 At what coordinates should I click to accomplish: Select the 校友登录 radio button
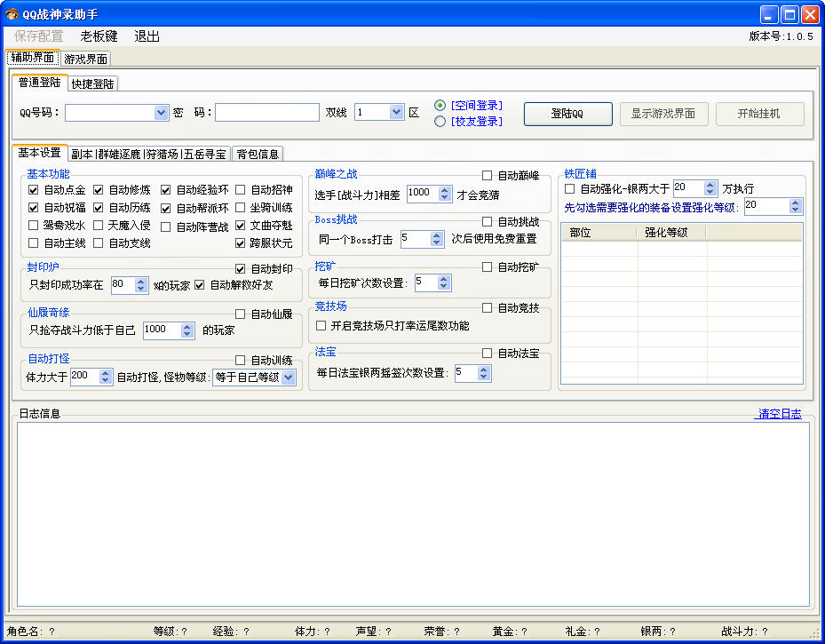pyautogui.click(x=440, y=122)
